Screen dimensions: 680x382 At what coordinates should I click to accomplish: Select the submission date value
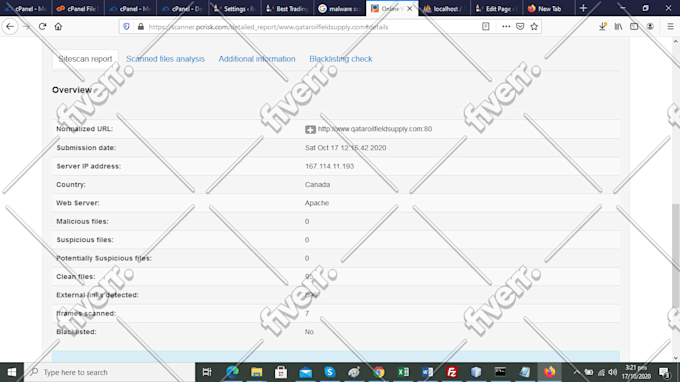[x=345, y=148]
